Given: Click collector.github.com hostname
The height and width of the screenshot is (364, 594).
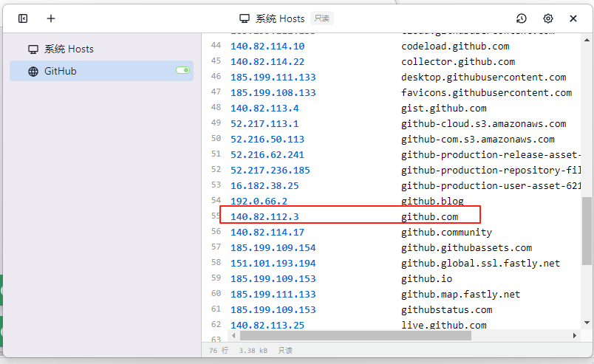Looking at the screenshot, I should (458, 62).
